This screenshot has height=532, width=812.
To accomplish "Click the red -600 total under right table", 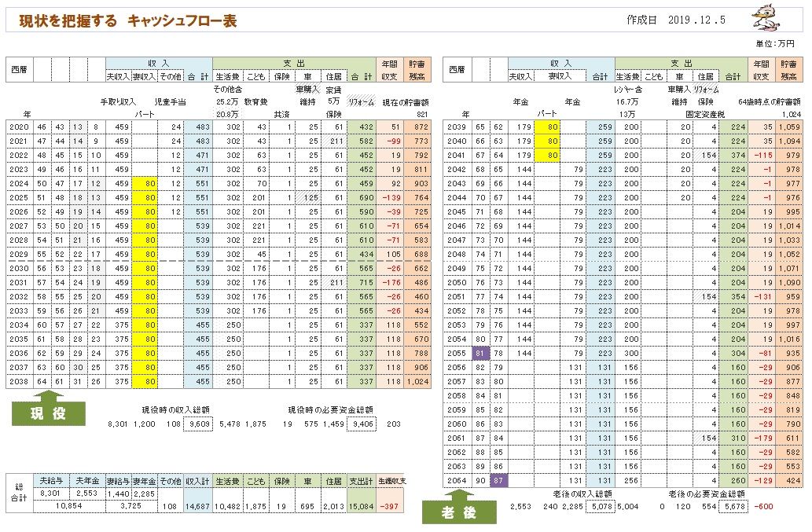I will (x=763, y=506).
